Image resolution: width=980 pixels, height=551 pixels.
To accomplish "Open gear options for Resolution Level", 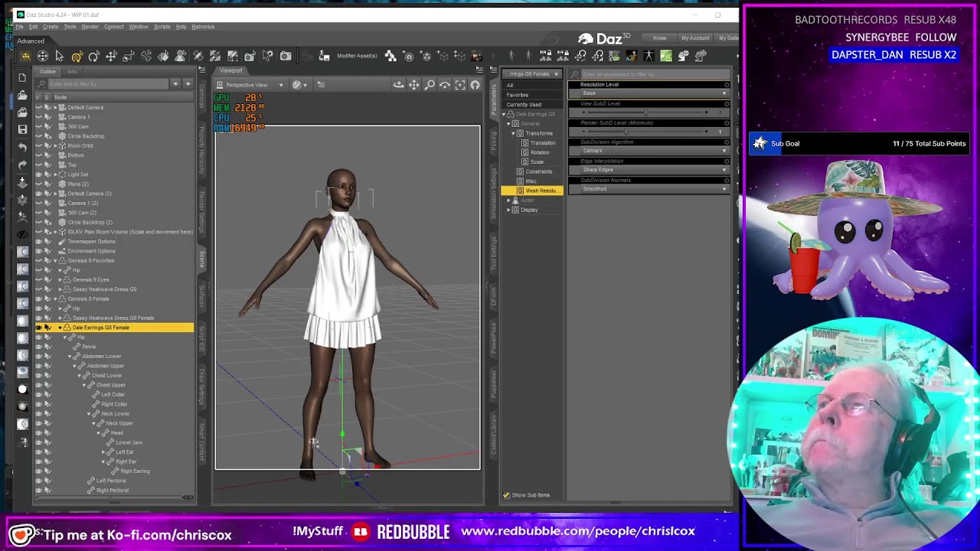I will coord(727,85).
